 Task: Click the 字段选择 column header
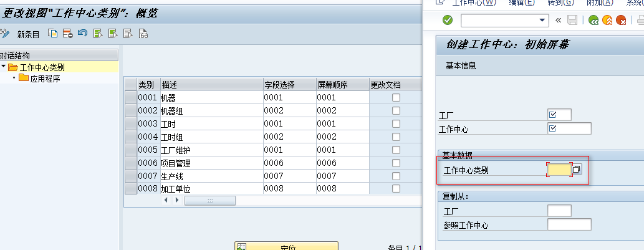(x=289, y=85)
